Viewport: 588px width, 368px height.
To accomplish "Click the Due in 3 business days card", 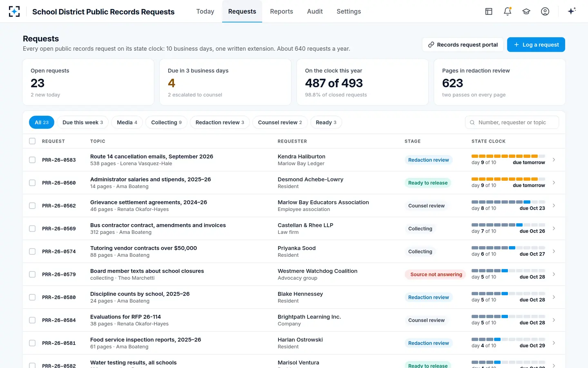I will pos(225,82).
